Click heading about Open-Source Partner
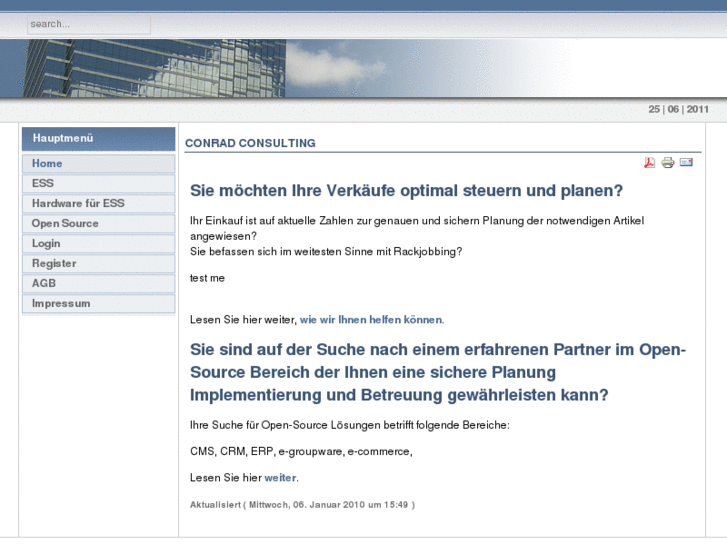This screenshot has width=727, height=545. pos(438,372)
